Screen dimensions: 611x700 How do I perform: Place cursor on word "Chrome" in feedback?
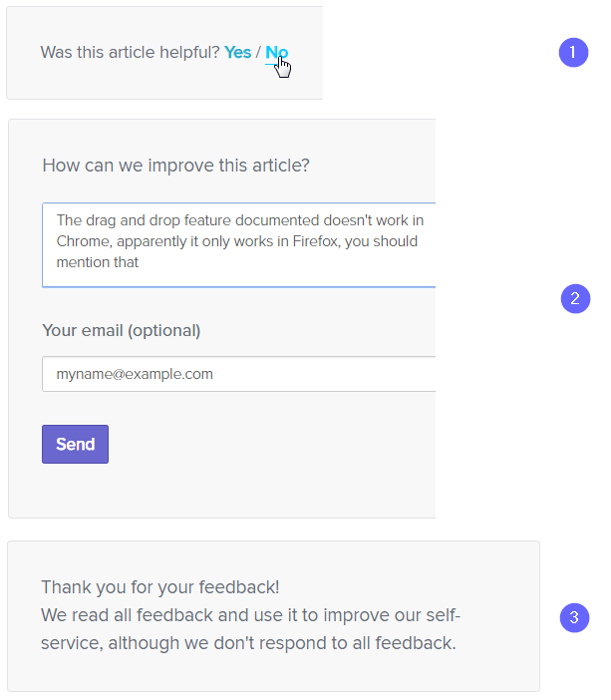pyautogui.click(x=82, y=241)
